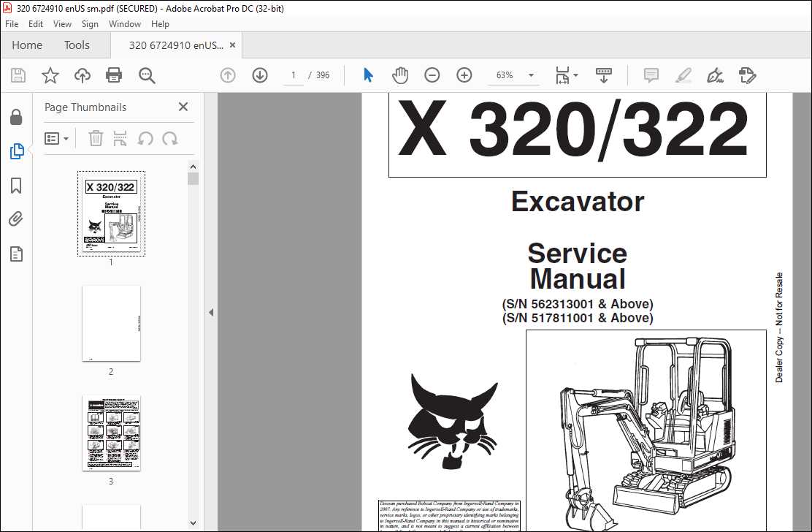Go to next page arrow

(x=260, y=75)
